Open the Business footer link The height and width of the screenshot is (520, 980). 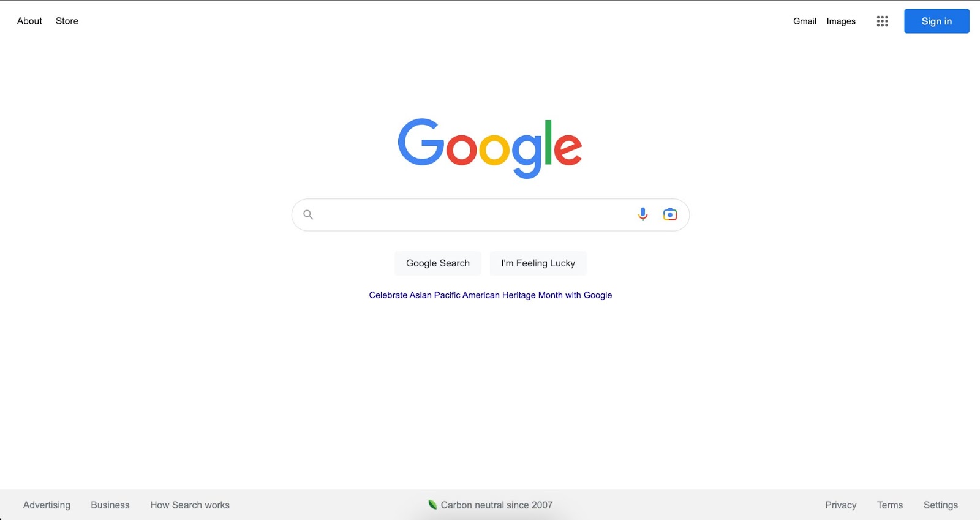(x=110, y=505)
